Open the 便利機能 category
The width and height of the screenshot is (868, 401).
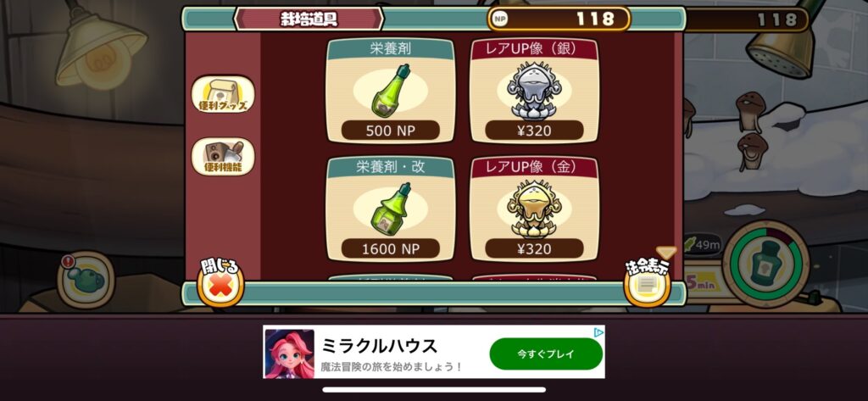click(x=223, y=156)
